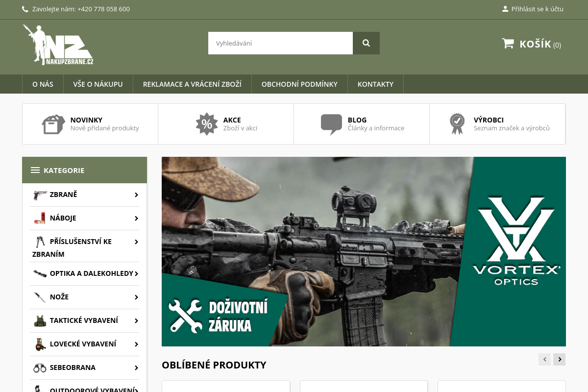This screenshot has height=392, width=588.
Task: Open the Kontakty menu item
Action: tap(375, 84)
